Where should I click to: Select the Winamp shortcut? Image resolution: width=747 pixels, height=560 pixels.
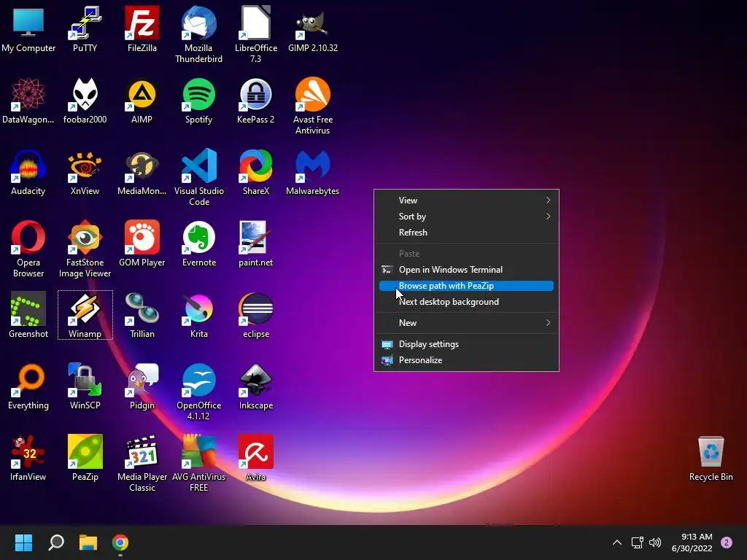coord(85,315)
